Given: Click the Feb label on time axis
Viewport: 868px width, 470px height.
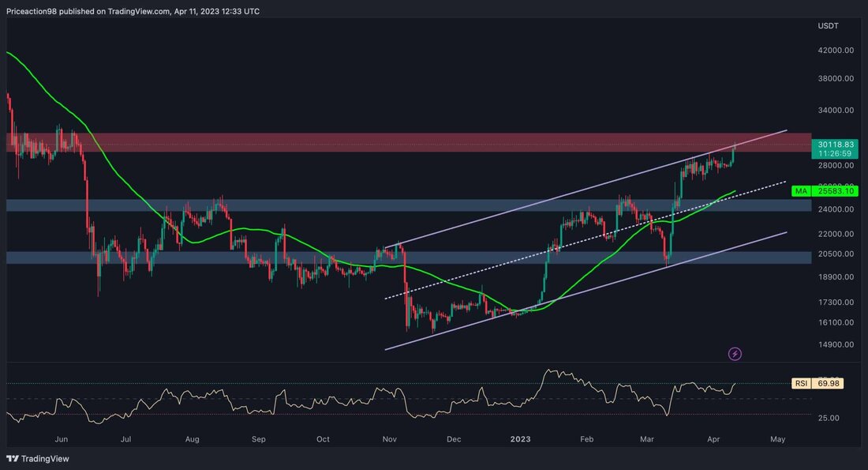Looking at the screenshot, I should click(x=587, y=439).
